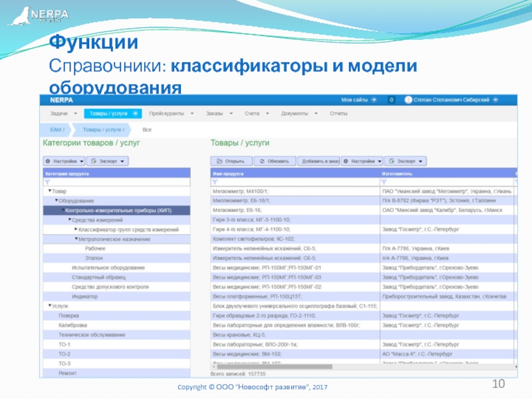The width and height of the screenshot is (532, 399).
Task: Click the filter funnel icon under Категория продукта
Action: pyautogui.click(x=47, y=182)
